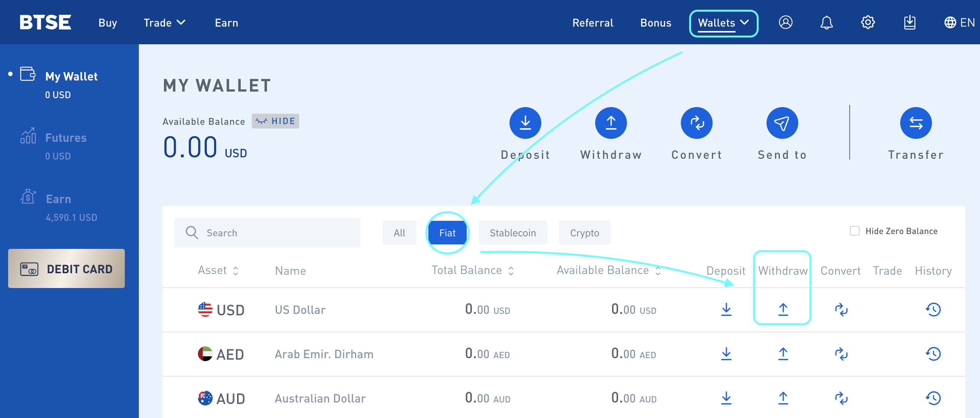
Task: Toggle HIDE for available balance
Action: [275, 121]
